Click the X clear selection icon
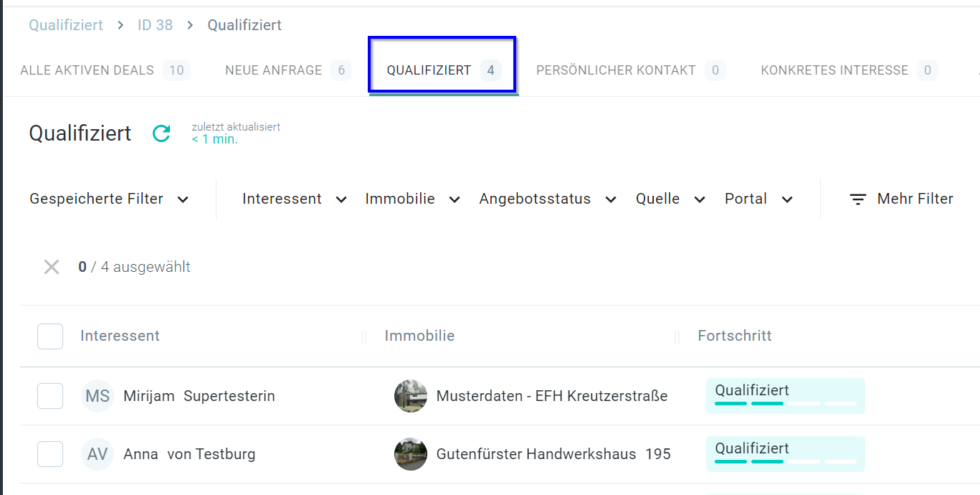Image resolution: width=980 pixels, height=495 pixels. (x=52, y=268)
